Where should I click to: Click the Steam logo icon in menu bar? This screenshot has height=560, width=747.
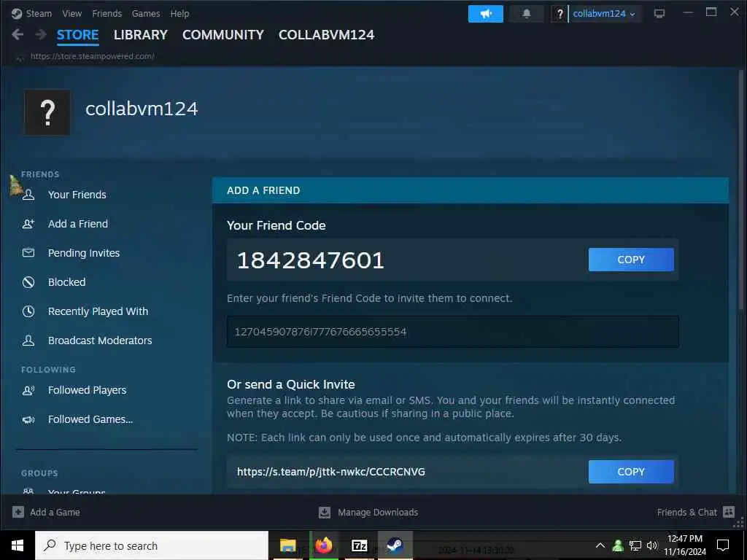(x=18, y=13)
